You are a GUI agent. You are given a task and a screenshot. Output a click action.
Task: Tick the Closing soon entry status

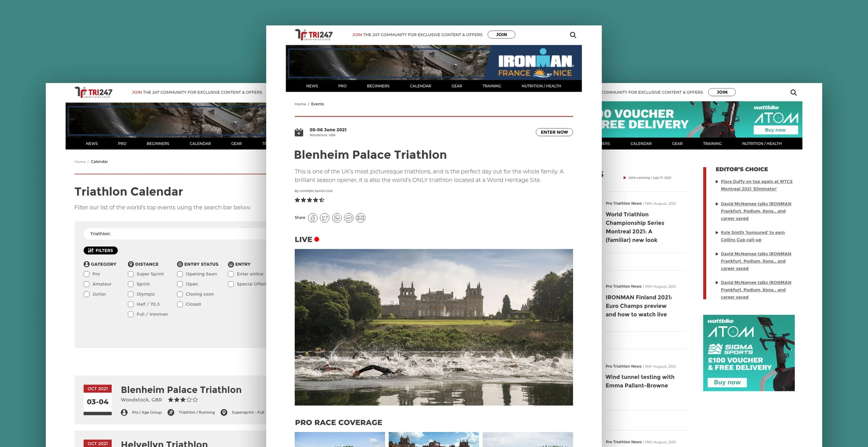click(180, 294)
